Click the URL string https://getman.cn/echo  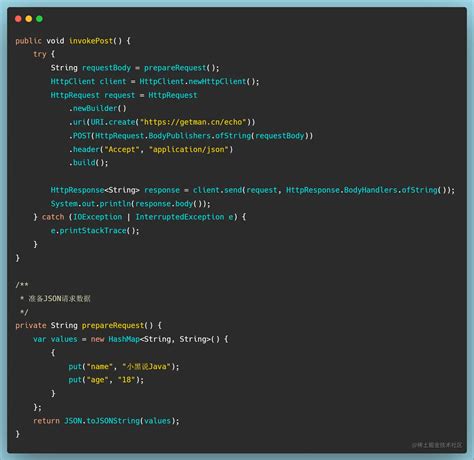pyautogui.click(x=195, y=122)
